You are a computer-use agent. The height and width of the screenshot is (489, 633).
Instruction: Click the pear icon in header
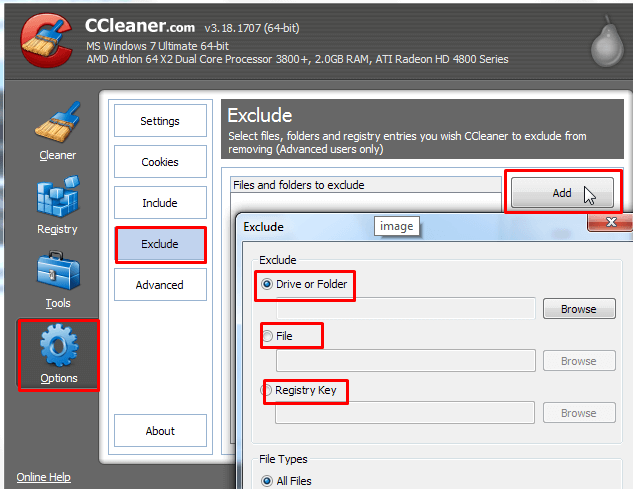(x=607, y=42)
